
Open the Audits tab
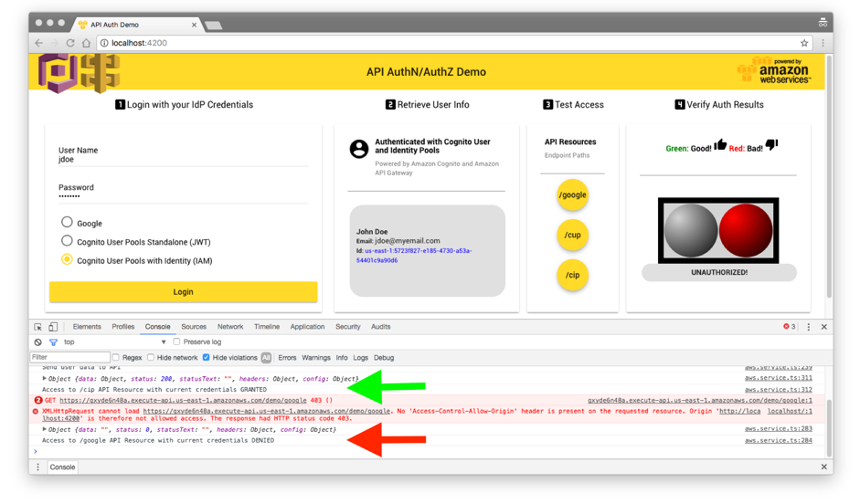coord(380,327)
